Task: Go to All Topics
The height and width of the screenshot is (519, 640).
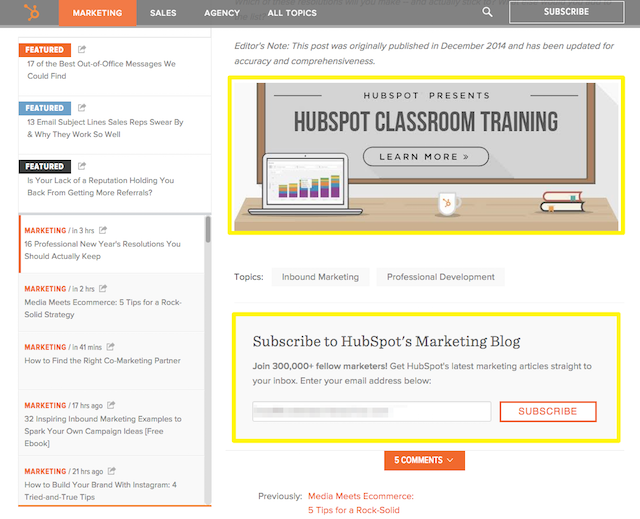Action: (x=292, y=13)
